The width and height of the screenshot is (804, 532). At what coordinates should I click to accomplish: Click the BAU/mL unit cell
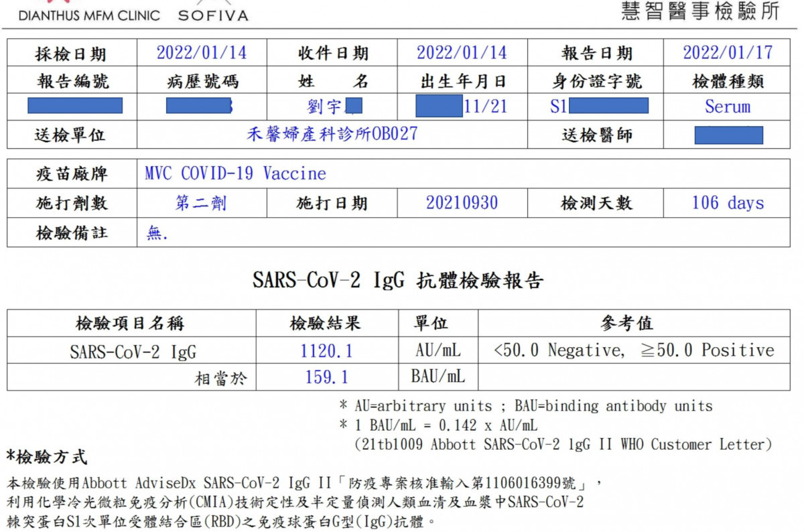438,377
